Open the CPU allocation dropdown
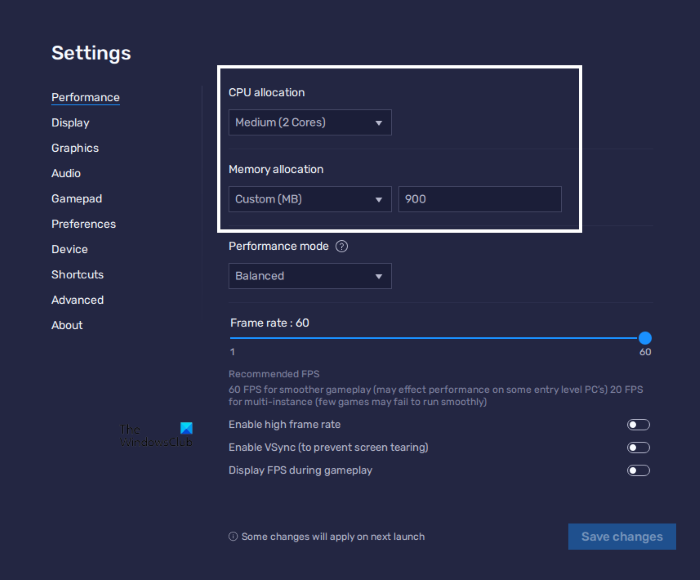Screen dimensions: 700x580 click(309, 123)
